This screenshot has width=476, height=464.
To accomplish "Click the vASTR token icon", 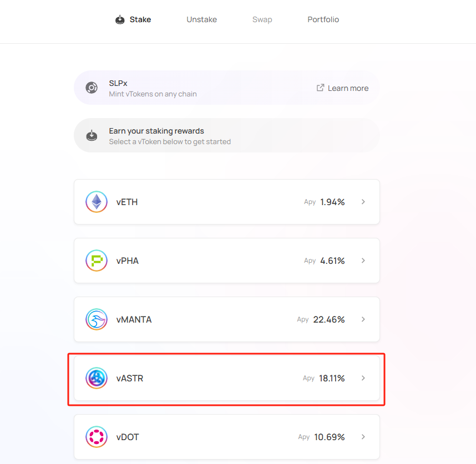I will (x=97, y=378).
